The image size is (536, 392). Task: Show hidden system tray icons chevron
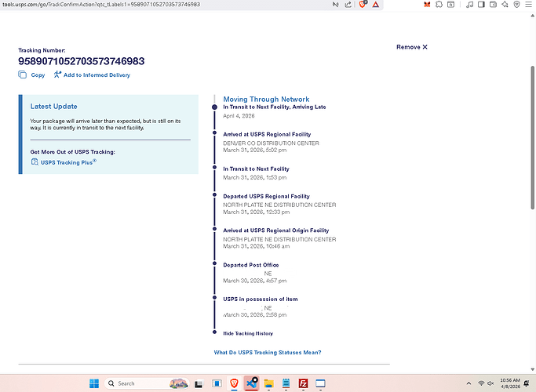(x=468, y=383)
